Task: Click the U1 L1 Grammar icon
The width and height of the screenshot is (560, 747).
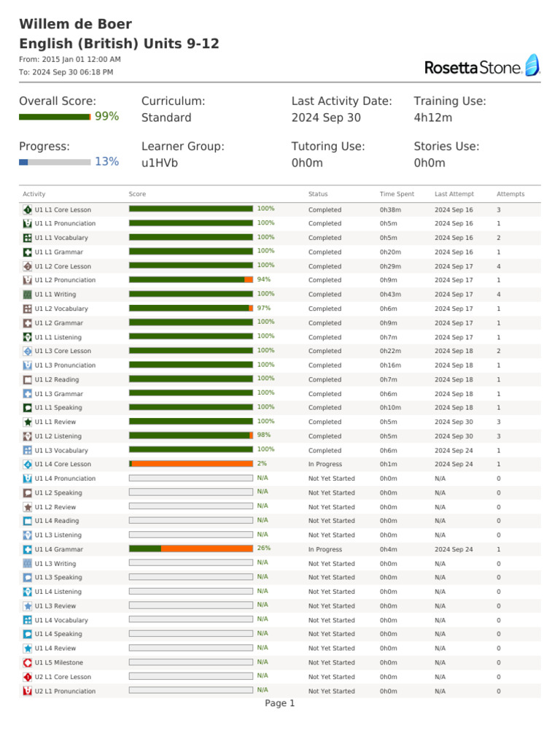Action: [27, 252]
